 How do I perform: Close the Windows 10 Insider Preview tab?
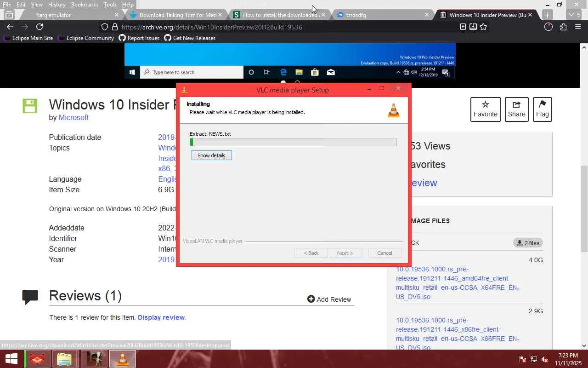coord(530,15)
